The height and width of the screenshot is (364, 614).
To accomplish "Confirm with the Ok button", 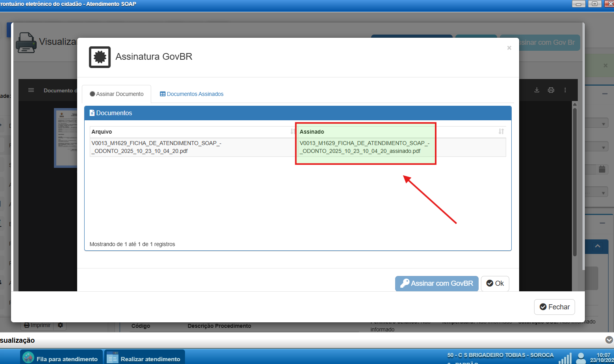I will click(x=495, y=283).
